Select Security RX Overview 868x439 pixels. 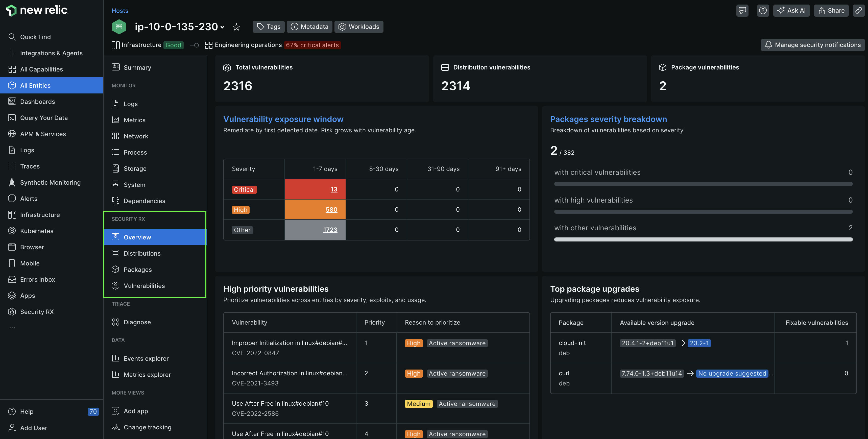tap(155, 237)
